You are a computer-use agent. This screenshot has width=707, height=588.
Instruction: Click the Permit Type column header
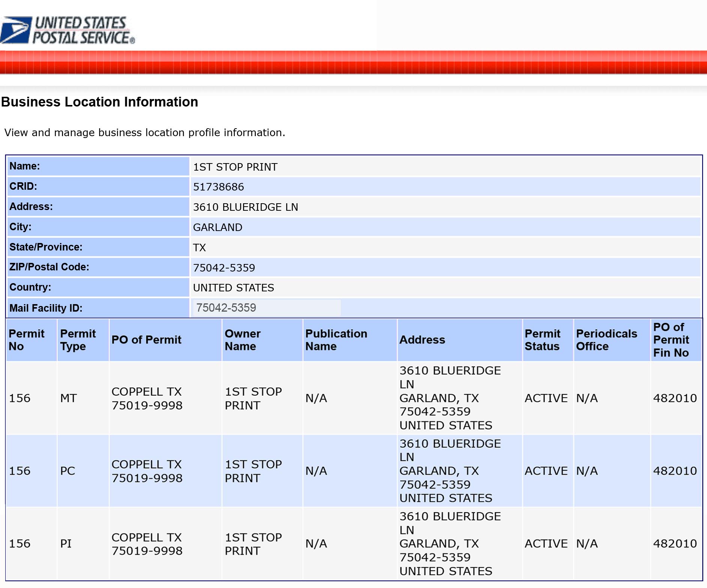click(78, 340)
